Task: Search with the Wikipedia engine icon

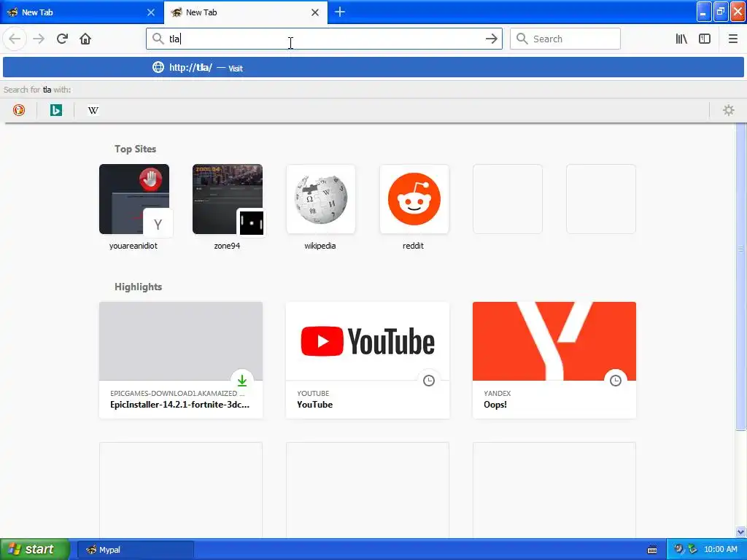Action: (93, 111)
